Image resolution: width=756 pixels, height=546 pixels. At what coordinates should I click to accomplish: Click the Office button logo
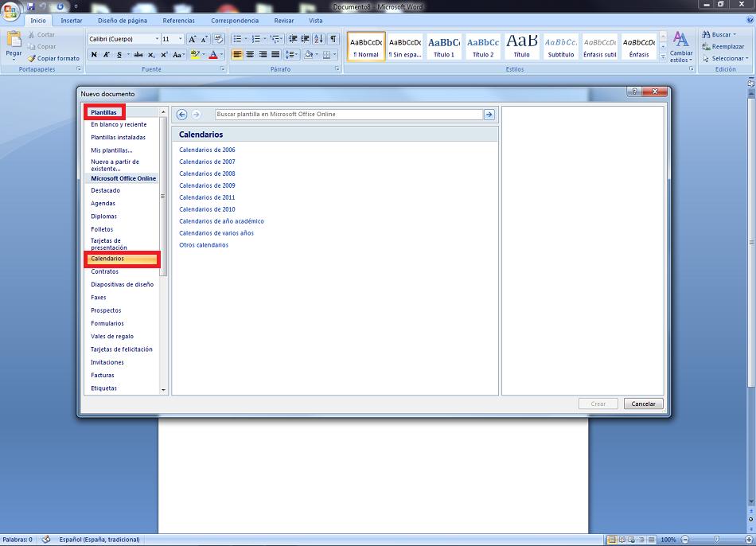tap(11, 10)
